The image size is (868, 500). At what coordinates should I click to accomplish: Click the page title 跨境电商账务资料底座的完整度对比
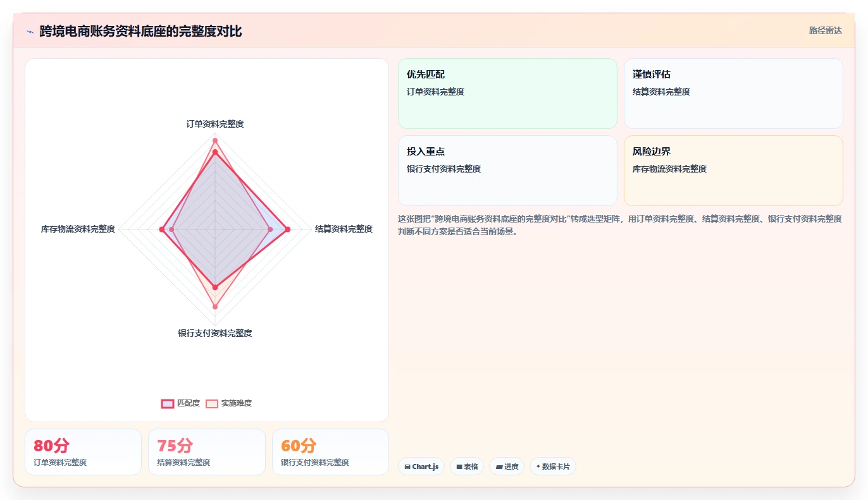pyautogui.click(x=140, y=31)
